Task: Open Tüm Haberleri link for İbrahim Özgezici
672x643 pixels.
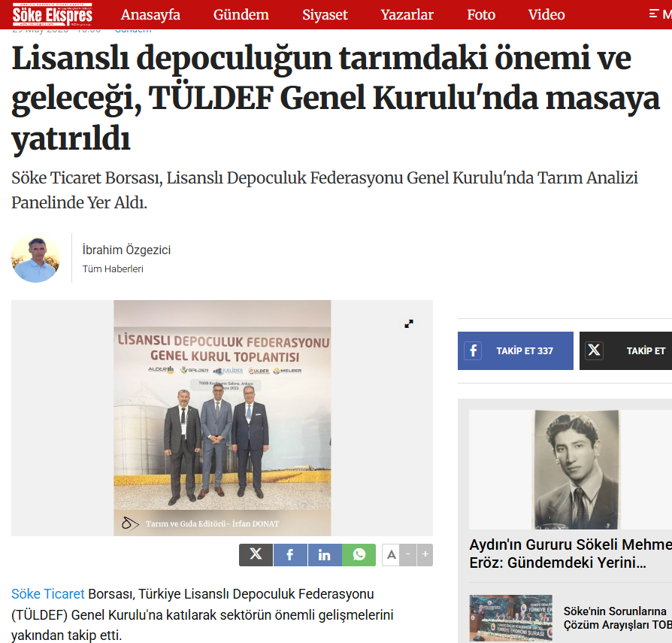Action: click(x=113, y=268)
